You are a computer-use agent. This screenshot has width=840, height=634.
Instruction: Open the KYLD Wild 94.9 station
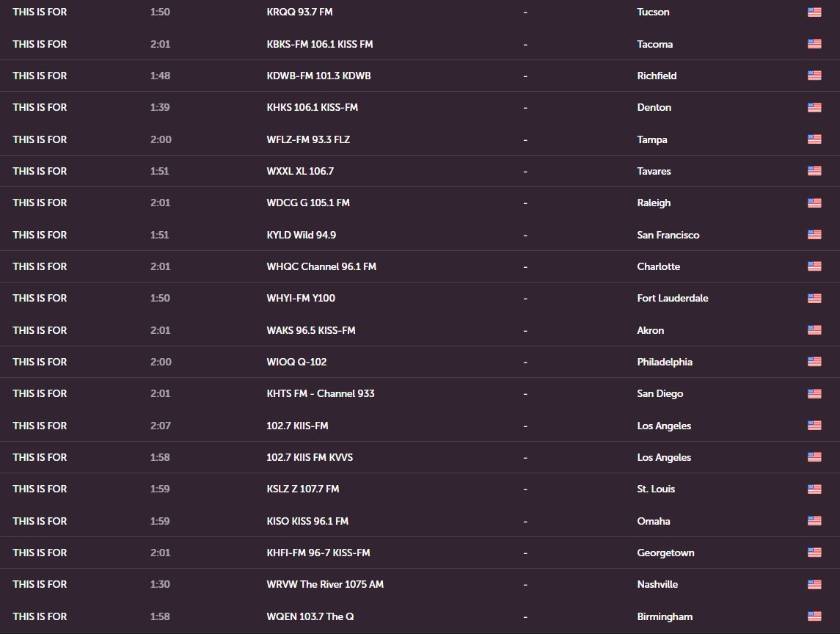click(x=301, y=235)
